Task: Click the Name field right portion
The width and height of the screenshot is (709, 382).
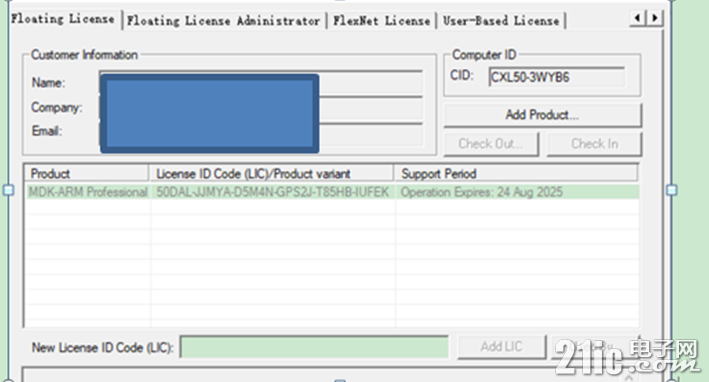Action: [x=371, y=83]
